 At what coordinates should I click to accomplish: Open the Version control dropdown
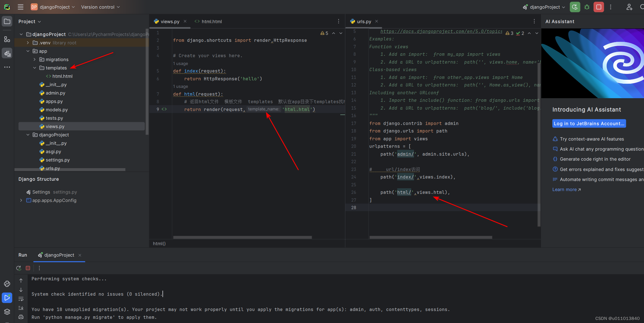point(100,7)
